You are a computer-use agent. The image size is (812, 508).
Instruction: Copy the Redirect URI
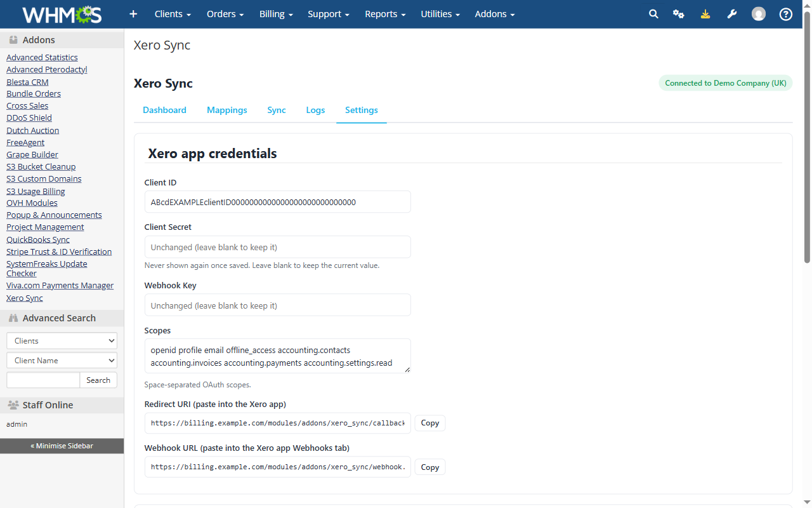(x=430, y=423)
